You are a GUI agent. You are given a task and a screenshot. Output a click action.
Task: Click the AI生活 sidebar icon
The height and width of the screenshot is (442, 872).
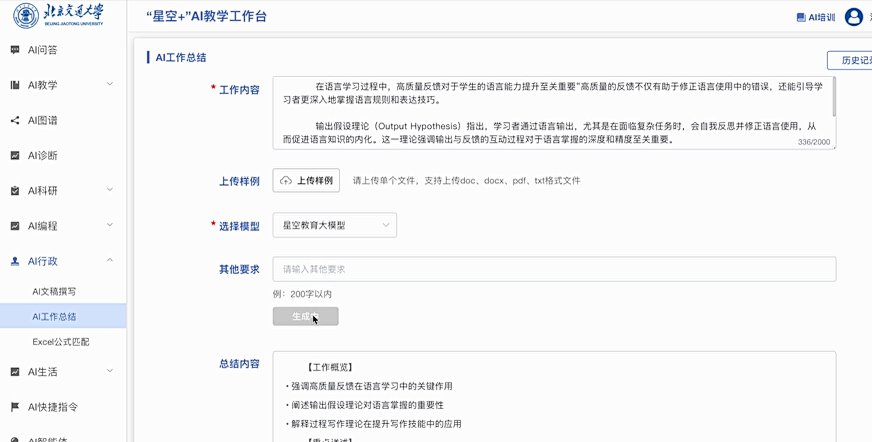tap(15, 371)
